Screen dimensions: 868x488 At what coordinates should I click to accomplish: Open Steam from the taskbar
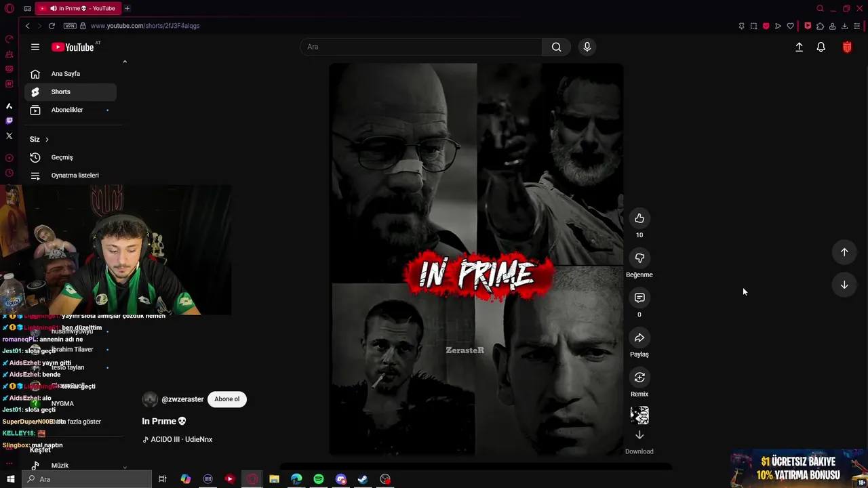click(363, 479)
